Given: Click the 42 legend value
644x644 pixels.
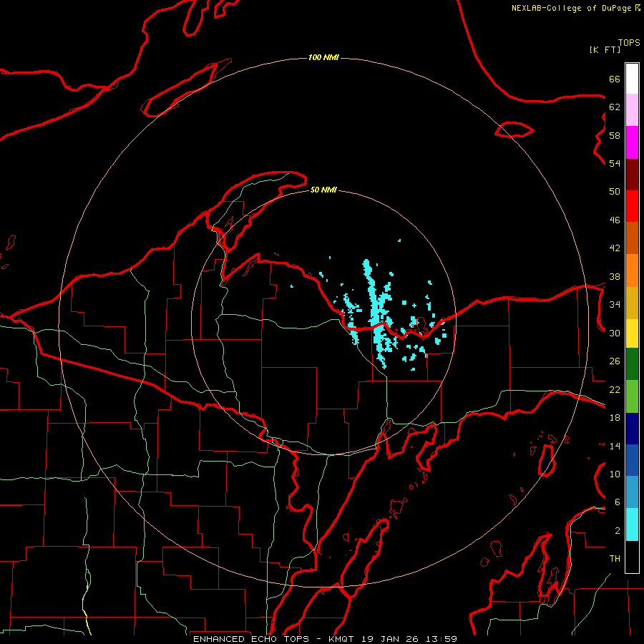Looking at the screenshot, I should coord(615,248).
